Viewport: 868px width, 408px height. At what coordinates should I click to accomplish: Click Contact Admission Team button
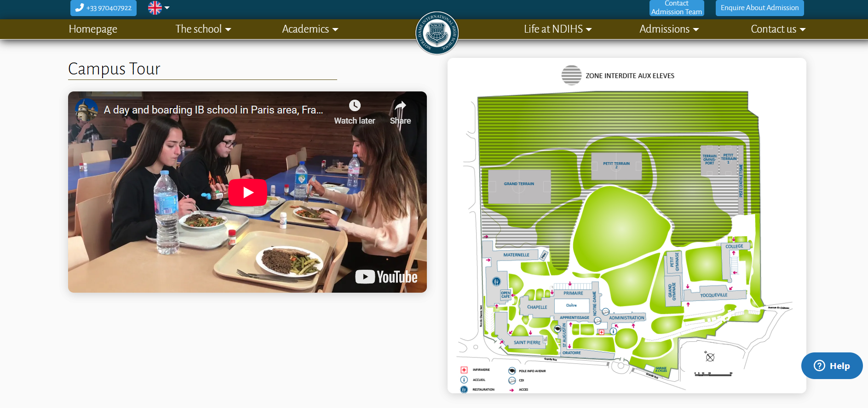pos(676,8)
